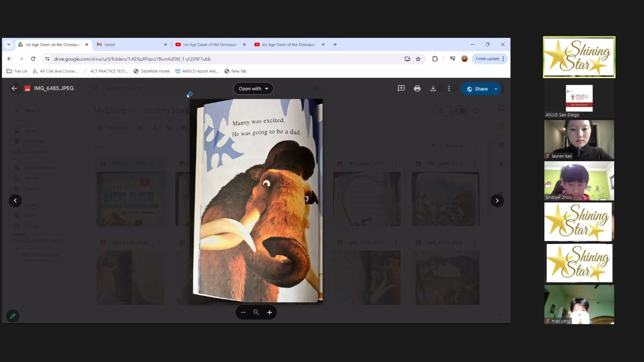Image resolution: width=644 pixels, height=362 pixels.
Task: Open the Chrome tab search dropdown
Action: point(9,44)
